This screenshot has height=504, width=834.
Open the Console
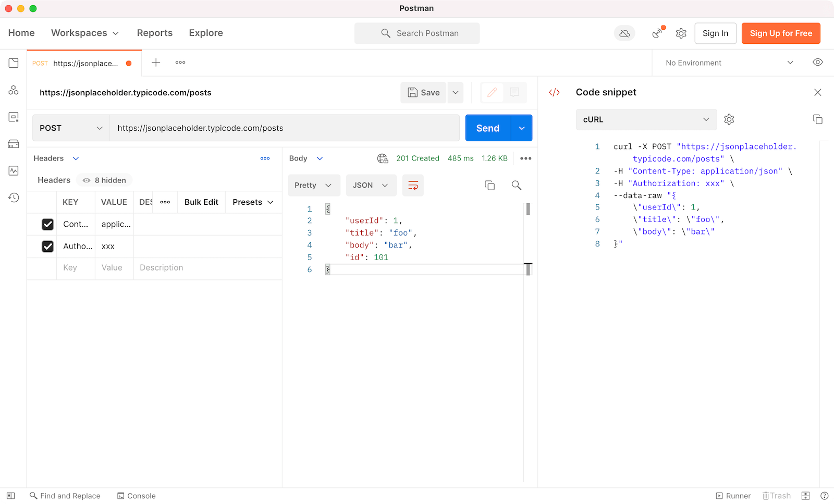137,496
